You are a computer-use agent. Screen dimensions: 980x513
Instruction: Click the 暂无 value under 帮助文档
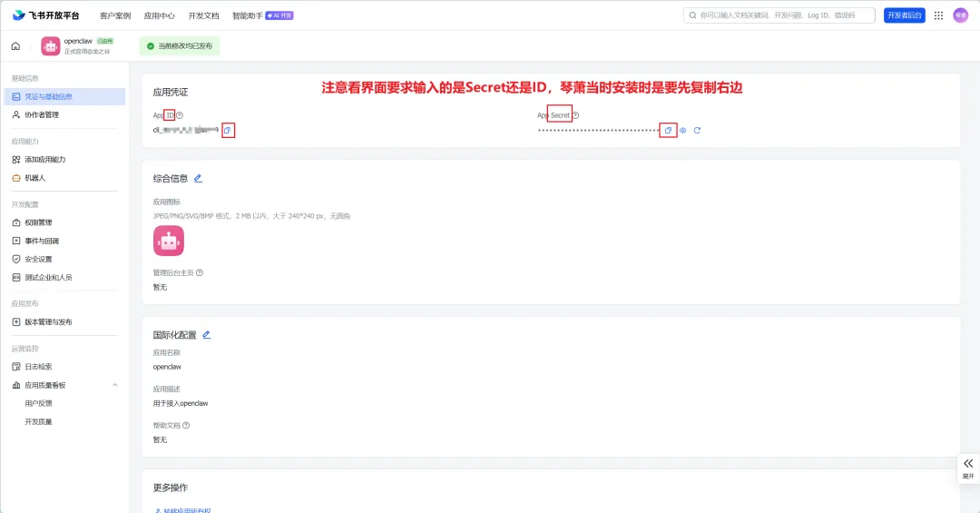[x=160, y=439]
